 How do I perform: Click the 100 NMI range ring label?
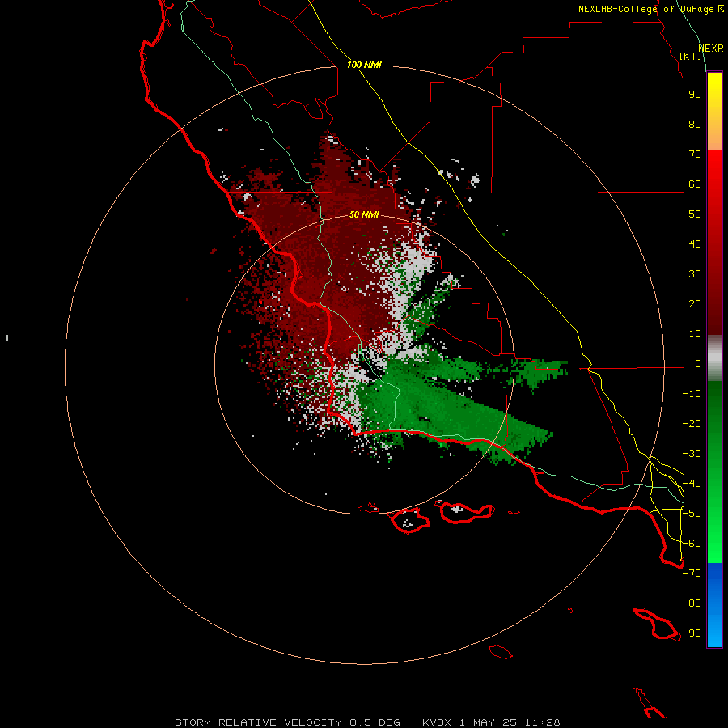(x=364, y=65)
